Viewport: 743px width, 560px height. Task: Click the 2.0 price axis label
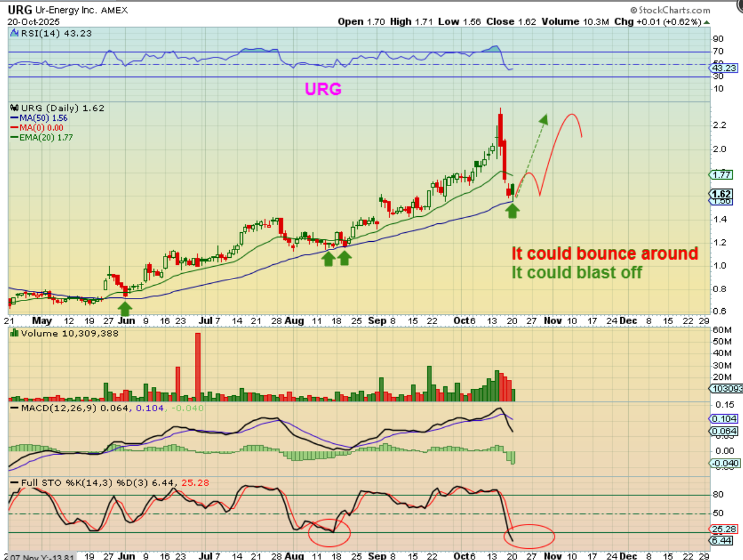coord(719,148)
